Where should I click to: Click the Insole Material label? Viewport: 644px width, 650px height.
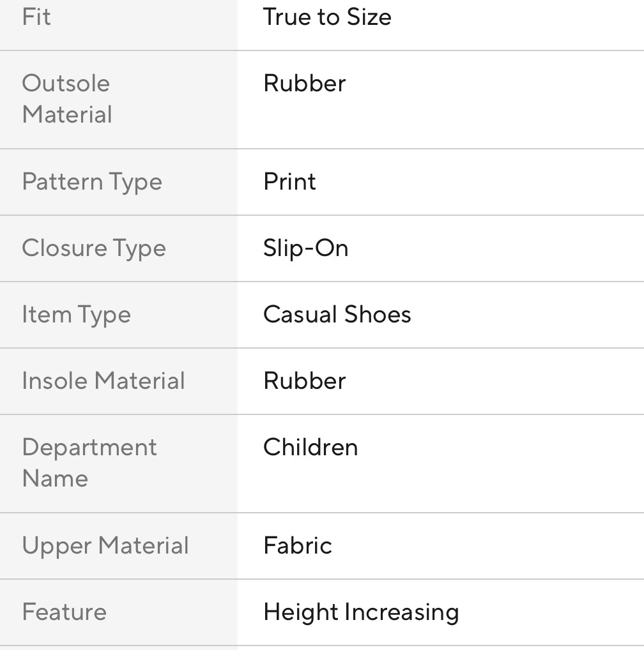tap(103, 381)
